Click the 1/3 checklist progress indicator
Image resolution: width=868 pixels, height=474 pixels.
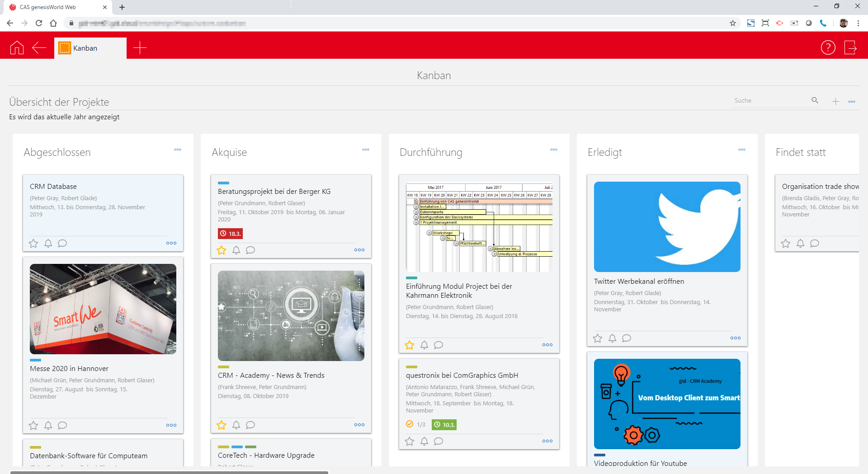pyautogui.click(x=416, y=425)
